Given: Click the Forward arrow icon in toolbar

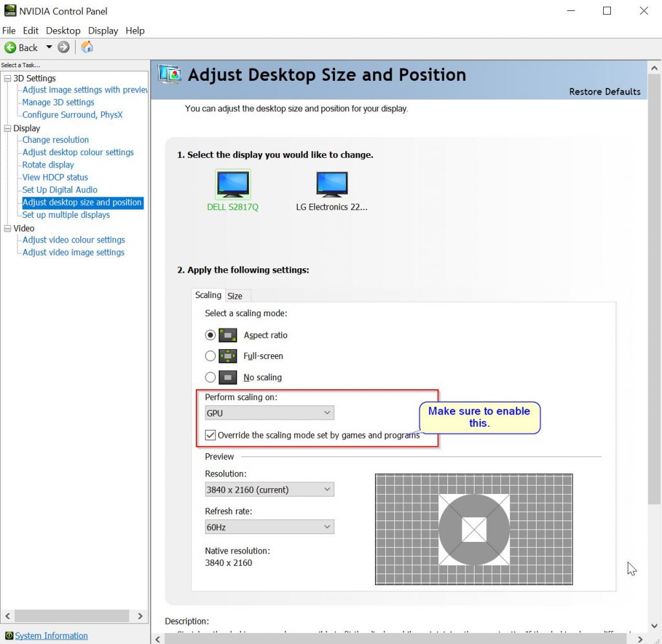Looking at the screenshot, I should [x=63, y=47].
